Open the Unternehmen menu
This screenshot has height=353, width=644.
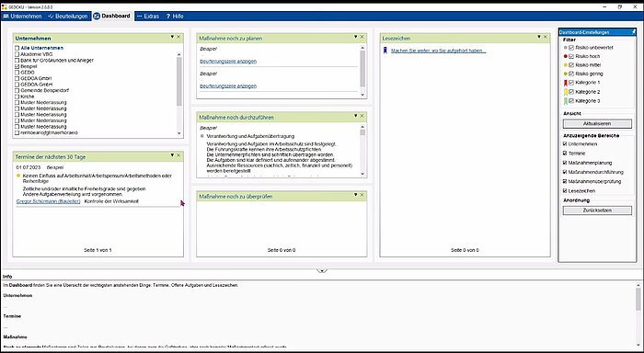[x=23, y=17]
